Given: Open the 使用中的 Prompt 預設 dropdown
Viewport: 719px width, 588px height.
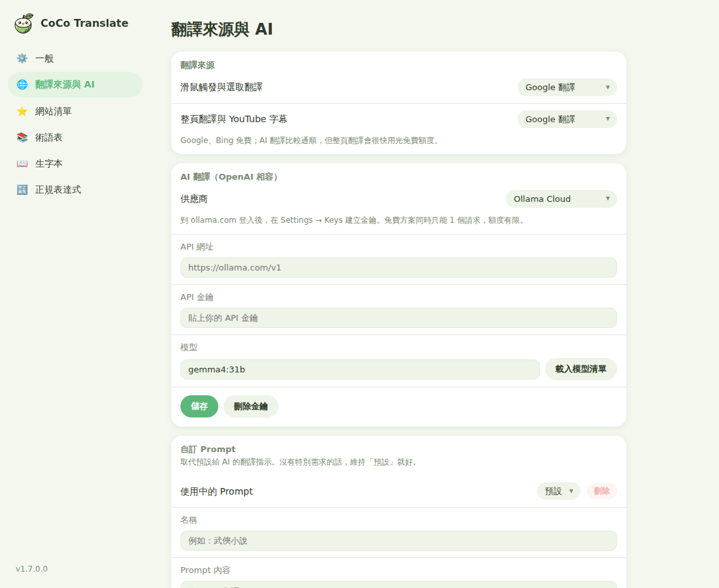Looking at the screenshot, I should [x=558, y=491].
